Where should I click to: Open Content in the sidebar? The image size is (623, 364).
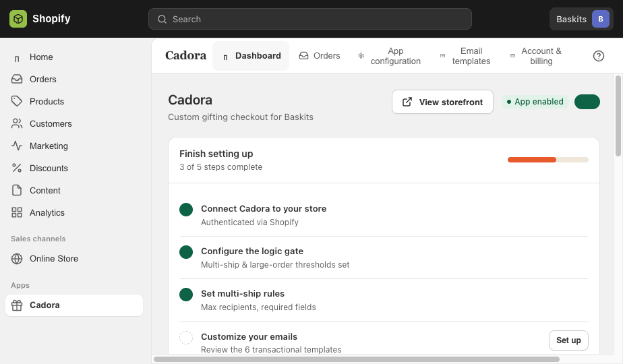74,190
